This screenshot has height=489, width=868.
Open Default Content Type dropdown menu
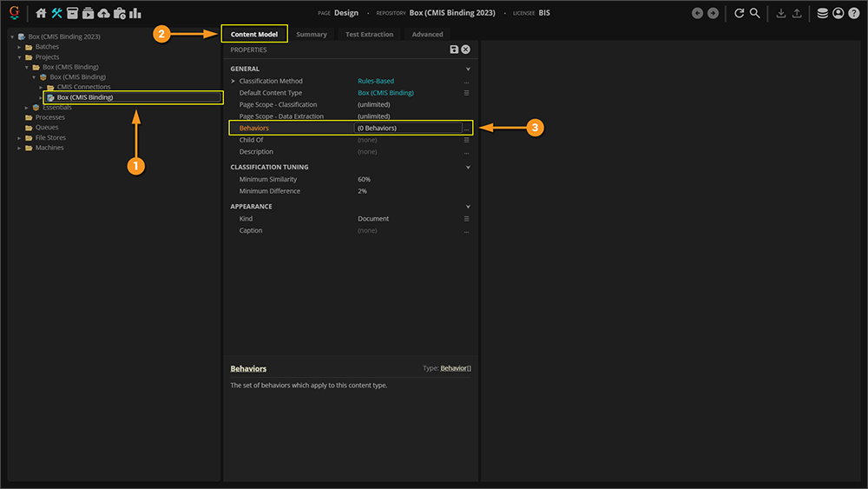tap(466, 93)
